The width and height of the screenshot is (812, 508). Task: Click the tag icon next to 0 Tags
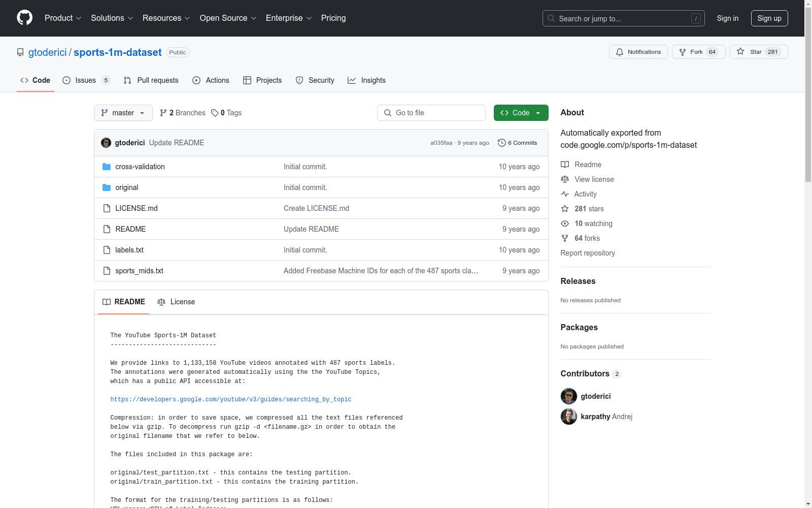click(x=215, y=113)
